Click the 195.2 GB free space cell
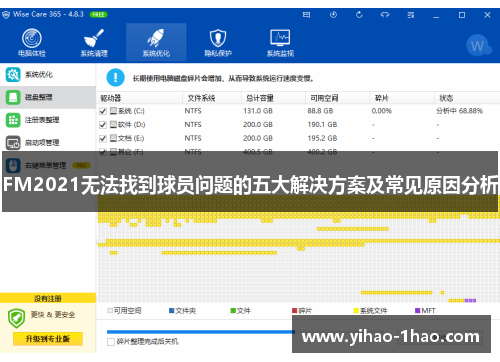This screenshot has height=362, width=500. (x=322, y=138)
